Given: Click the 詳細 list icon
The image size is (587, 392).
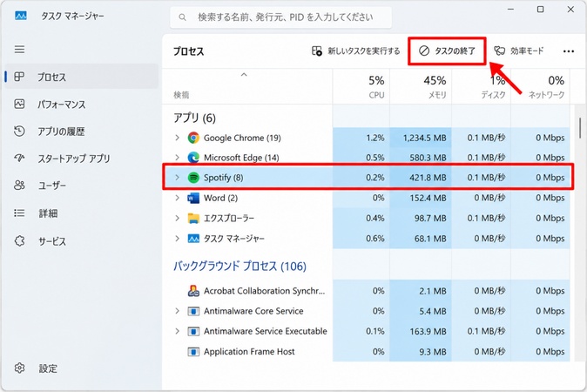Looking at the screenshot, I should click(19, 213).
